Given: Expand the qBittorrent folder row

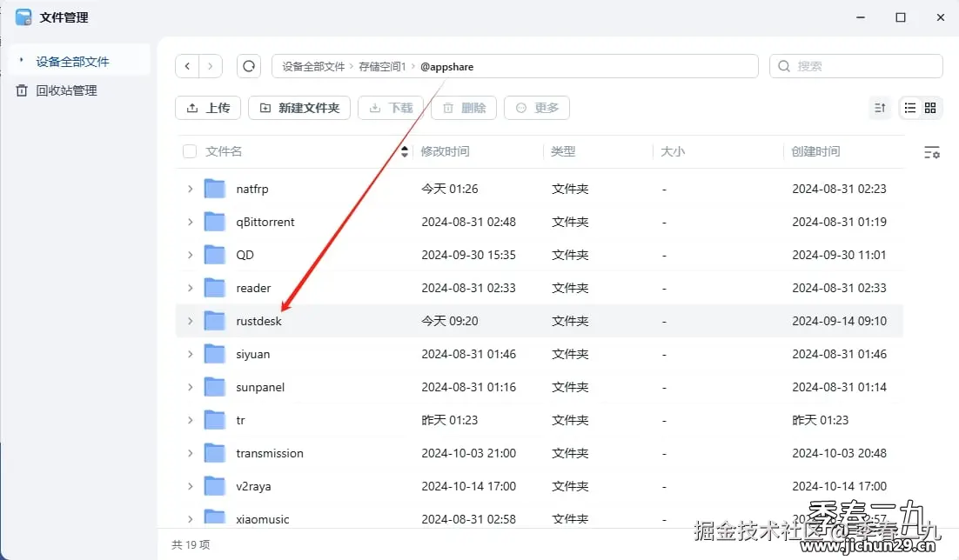Looking at the screenshot, I should (191, 222).
